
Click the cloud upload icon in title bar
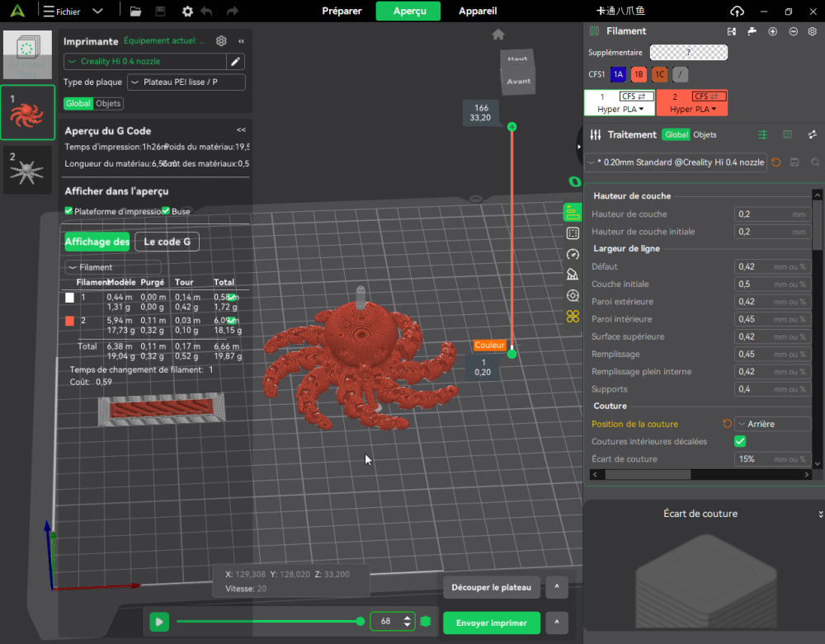(x=737, y=11)
